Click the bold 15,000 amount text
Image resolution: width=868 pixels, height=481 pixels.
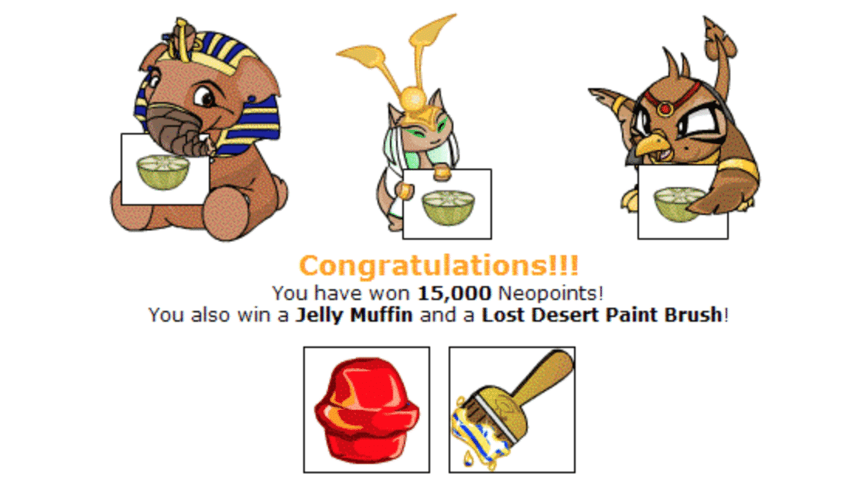(x=454, y=293)
